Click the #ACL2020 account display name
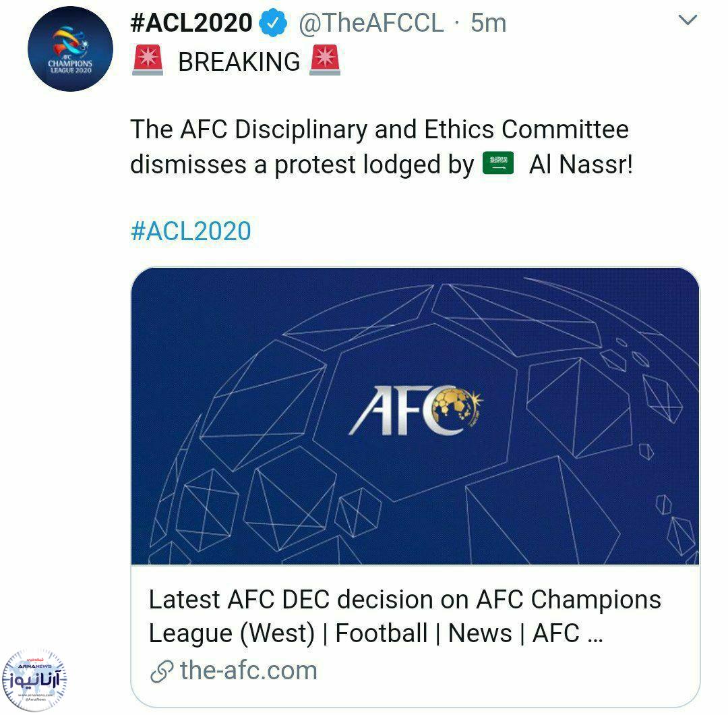This screenshot has height=715, width=728. click(191, 23)
